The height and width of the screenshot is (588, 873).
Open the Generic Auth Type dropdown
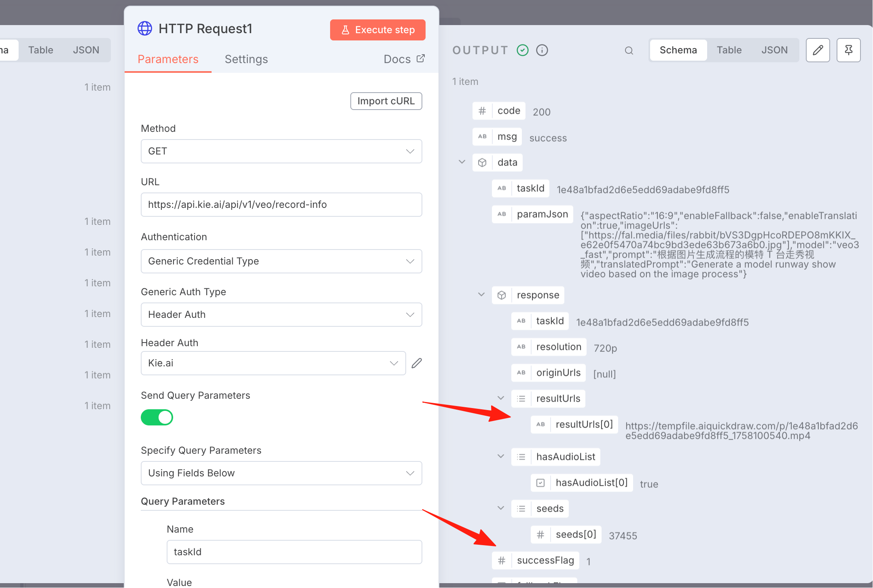pos(281,315)
